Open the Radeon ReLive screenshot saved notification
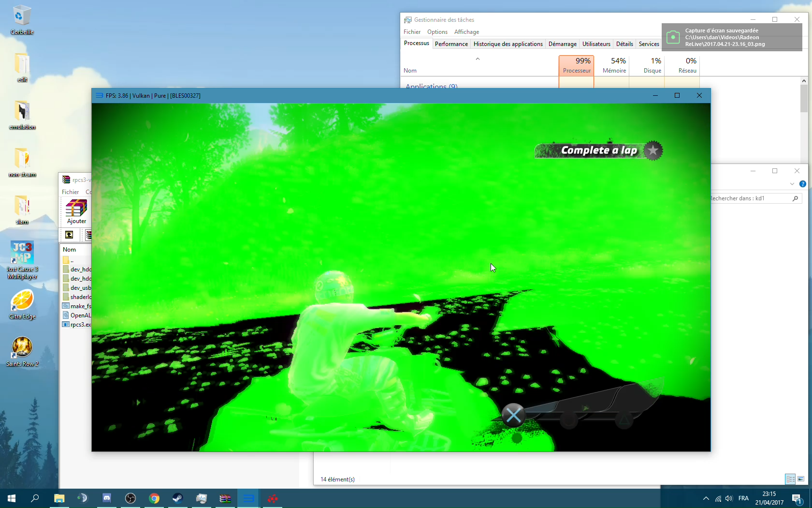 tap(732, 37)
